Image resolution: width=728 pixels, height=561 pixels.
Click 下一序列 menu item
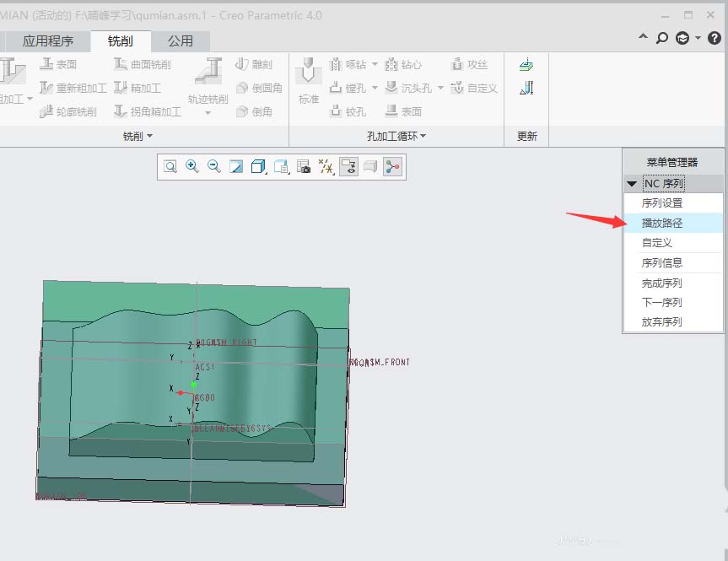[x=673, y=302]
